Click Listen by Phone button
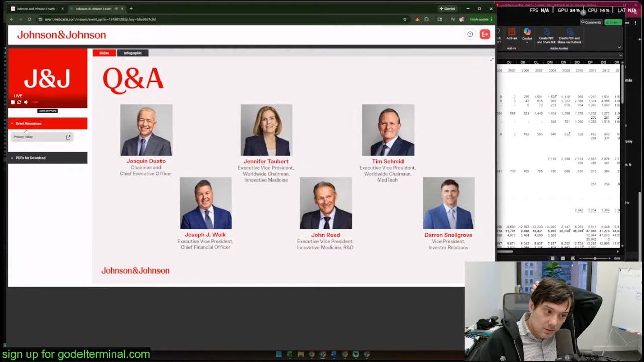 pos(48,111)
